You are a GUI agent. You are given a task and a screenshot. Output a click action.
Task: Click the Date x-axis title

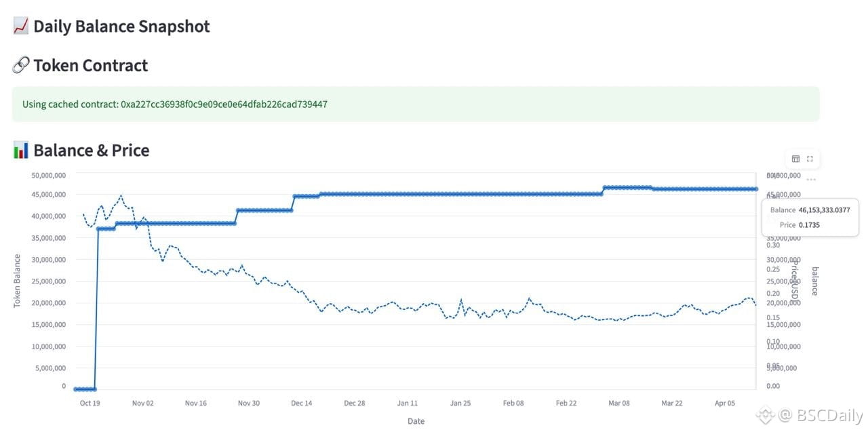click(416, 421)
